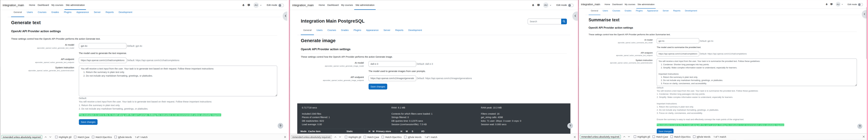The height and width of the screenshot is (140, 868).
Task: Click help question mark in Summarise text window
Action: 860,126
